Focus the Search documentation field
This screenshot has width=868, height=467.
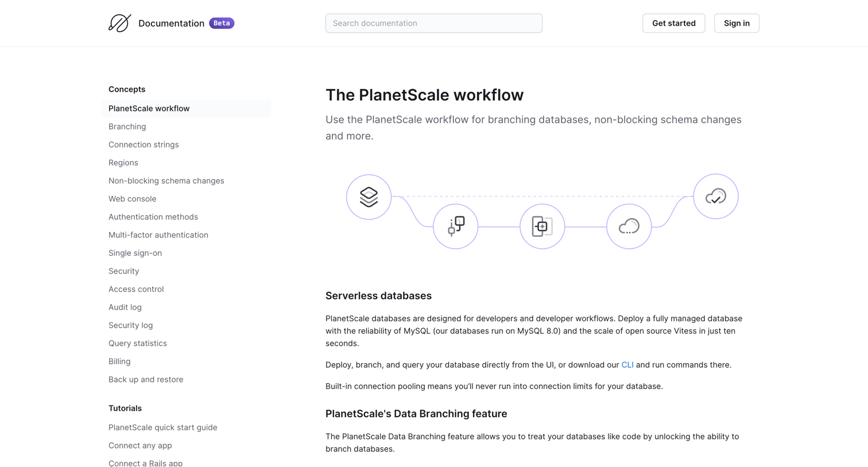tap(434, 23)
